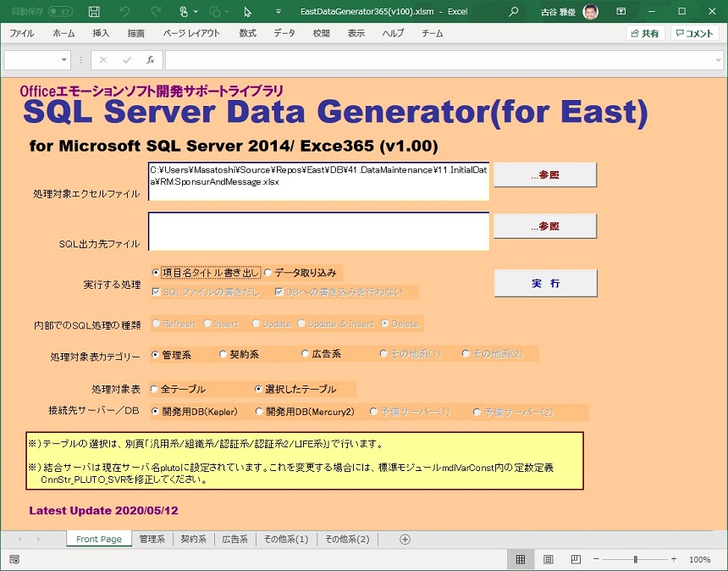Click 参照 button for SQL output file
This screenshot has height=571, width=728.
click(x=545, y=226)
